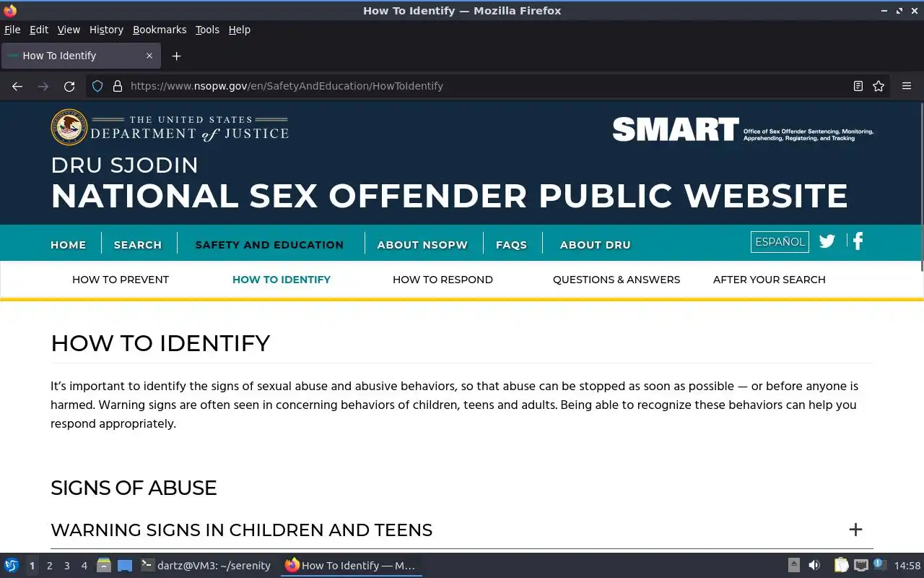Open the QUESTIONS & ANSWERS subpage link
The width and height of the screenshot is (924, 578).
616,280
